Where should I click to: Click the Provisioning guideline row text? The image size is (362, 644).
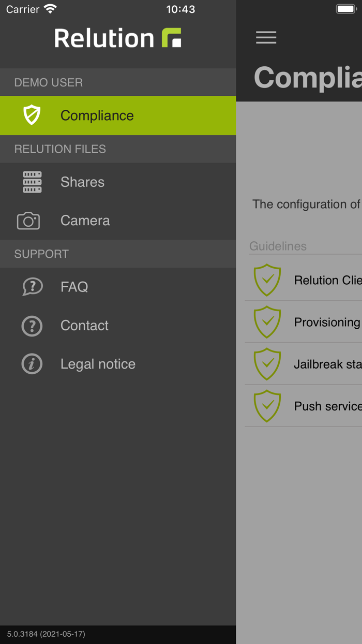(327, 322)
